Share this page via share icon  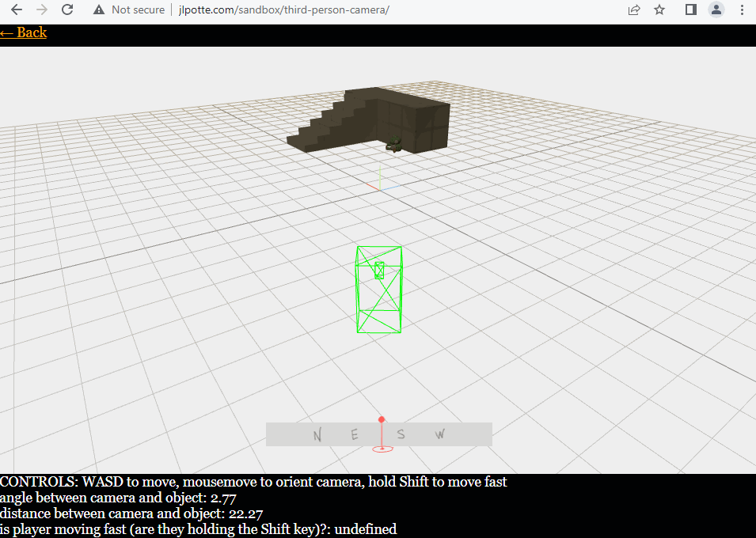pos(634,9)
